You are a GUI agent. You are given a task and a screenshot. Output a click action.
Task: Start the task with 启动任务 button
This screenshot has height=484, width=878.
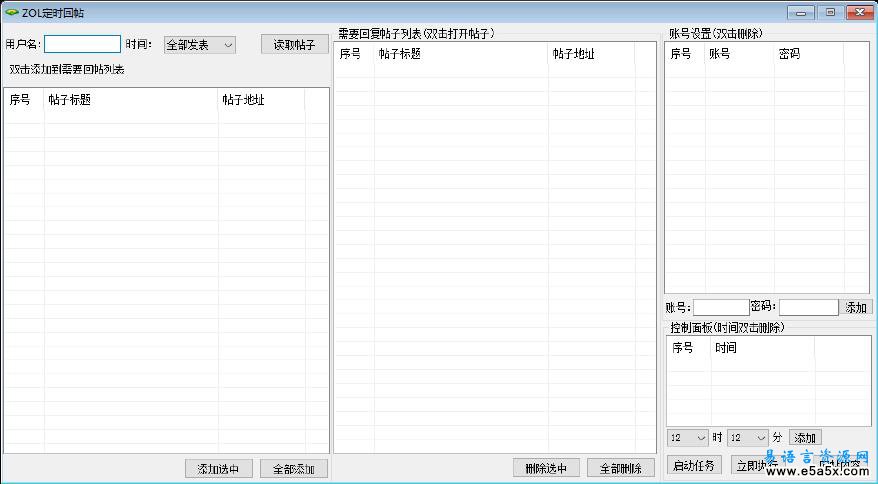click(694, 465)
